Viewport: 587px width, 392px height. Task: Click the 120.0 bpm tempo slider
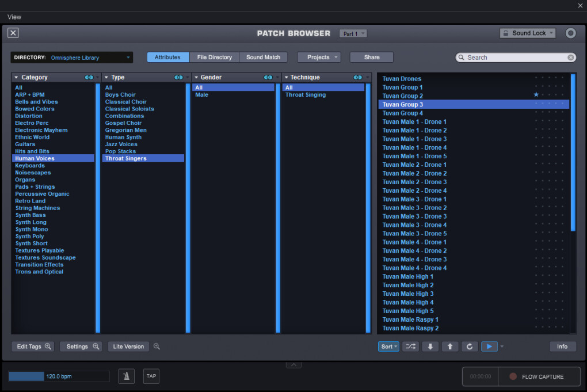coord(59,376)
